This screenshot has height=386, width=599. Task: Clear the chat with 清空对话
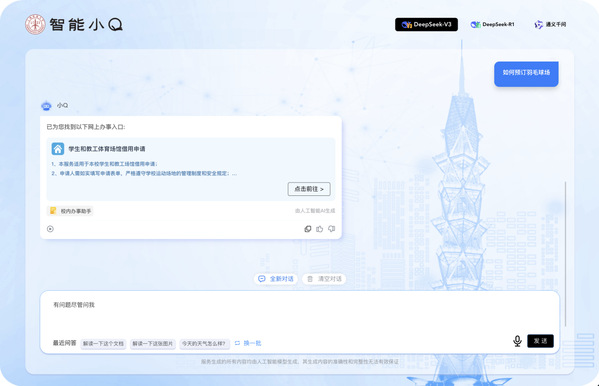click(324, 279)
